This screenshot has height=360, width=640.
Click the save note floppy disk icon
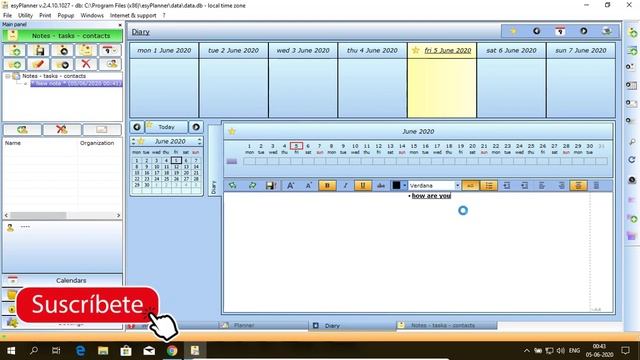(x=39, y=51)
